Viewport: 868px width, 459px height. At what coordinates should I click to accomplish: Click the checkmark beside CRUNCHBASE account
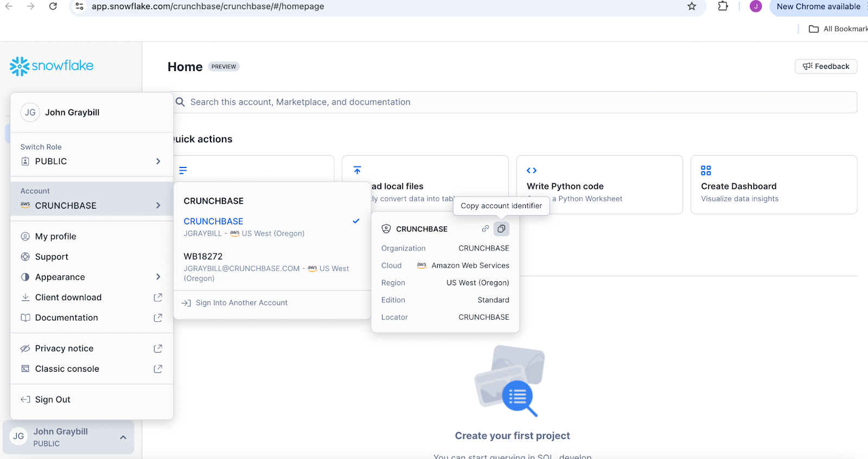pos(356,221)
